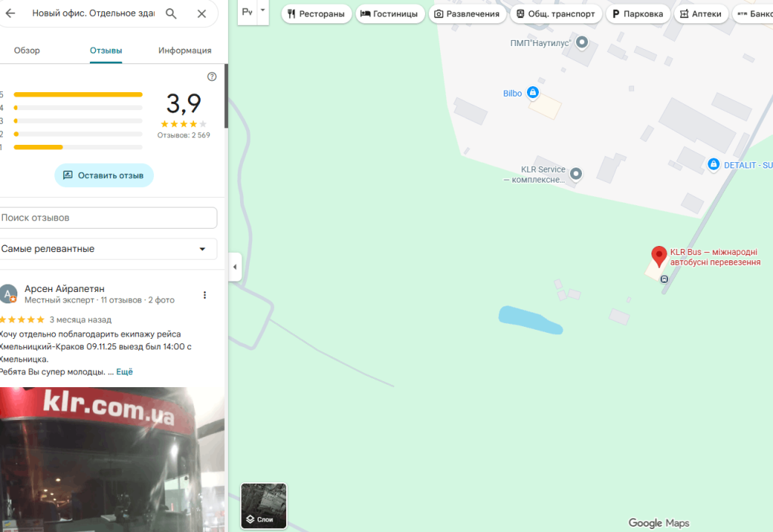Click the 3,9 rating score

coord(184,104)
